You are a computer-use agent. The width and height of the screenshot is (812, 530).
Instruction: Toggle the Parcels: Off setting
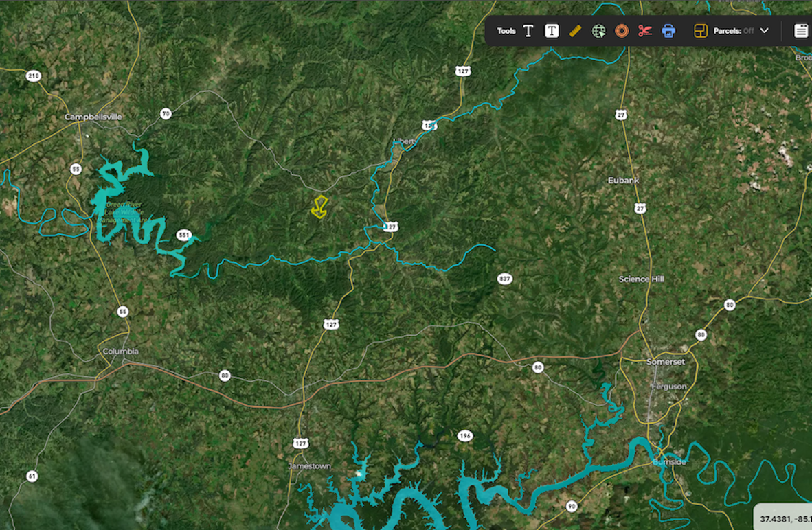[733, 31]
